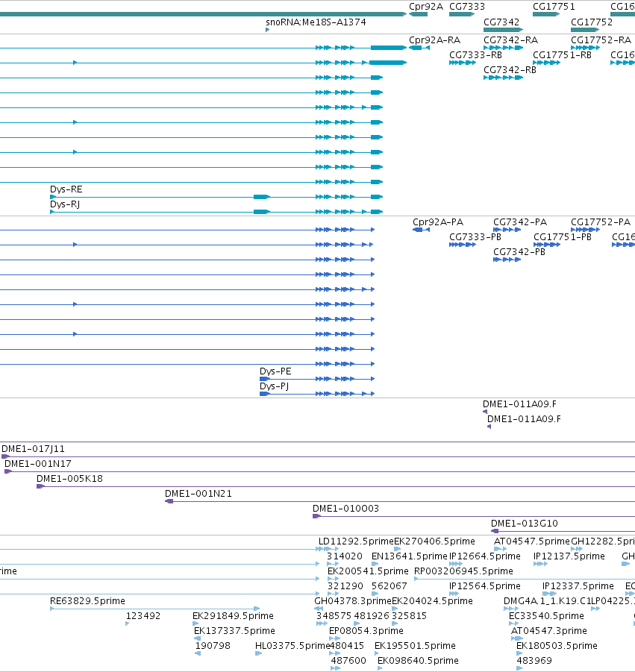Image resolution: width=635 pixels, height=672 pixels.
Task: Click the DME1-001N17 BAC label
Action: [38, 464]
